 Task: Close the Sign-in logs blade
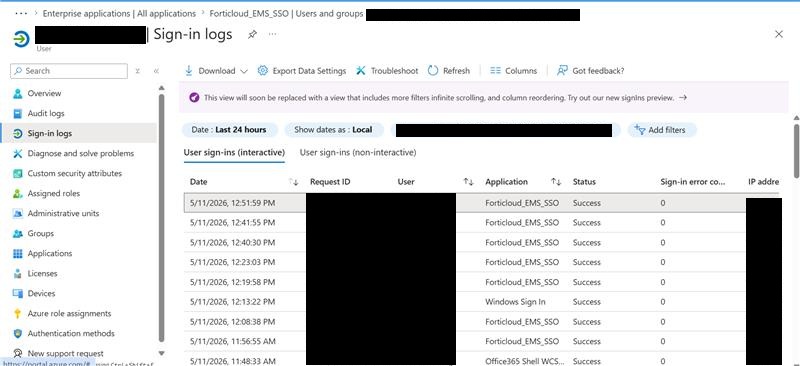(x=779, y=34)
